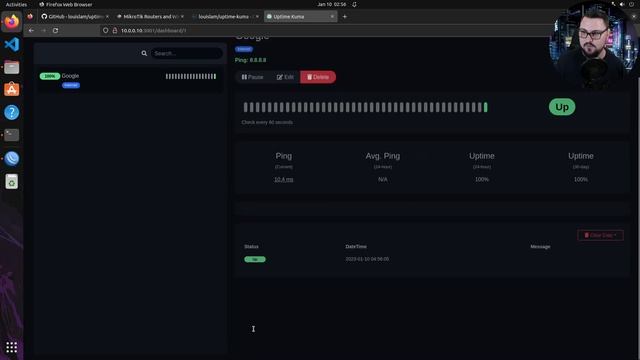Open the Trash icon in the dock

[11, 182]
